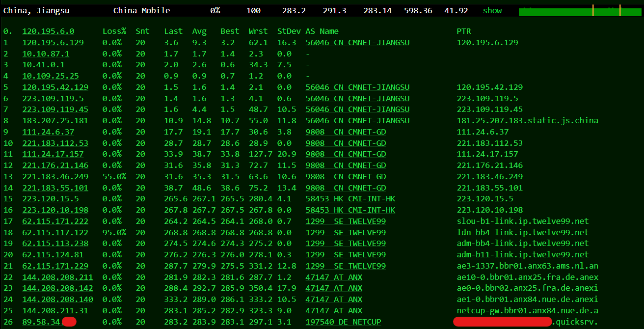
Task: Open AS link 47147 AT ANX in hop 25
Action: click(x=334, y=311)
